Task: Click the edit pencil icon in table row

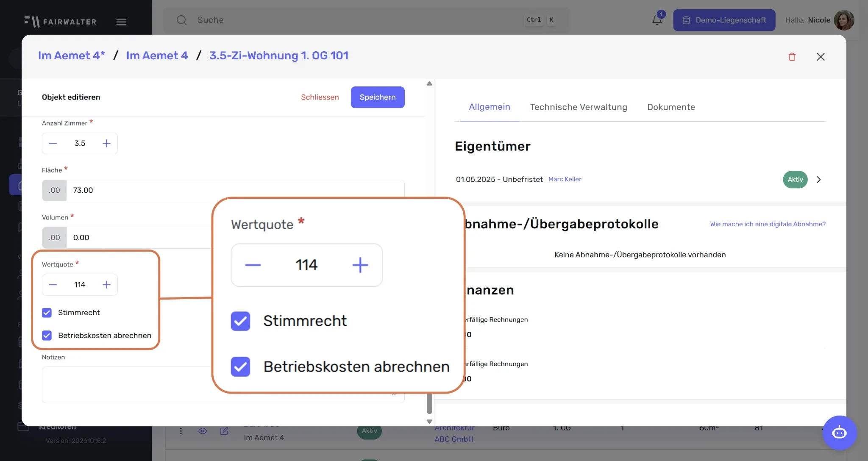Action: [x=224, y=431]
